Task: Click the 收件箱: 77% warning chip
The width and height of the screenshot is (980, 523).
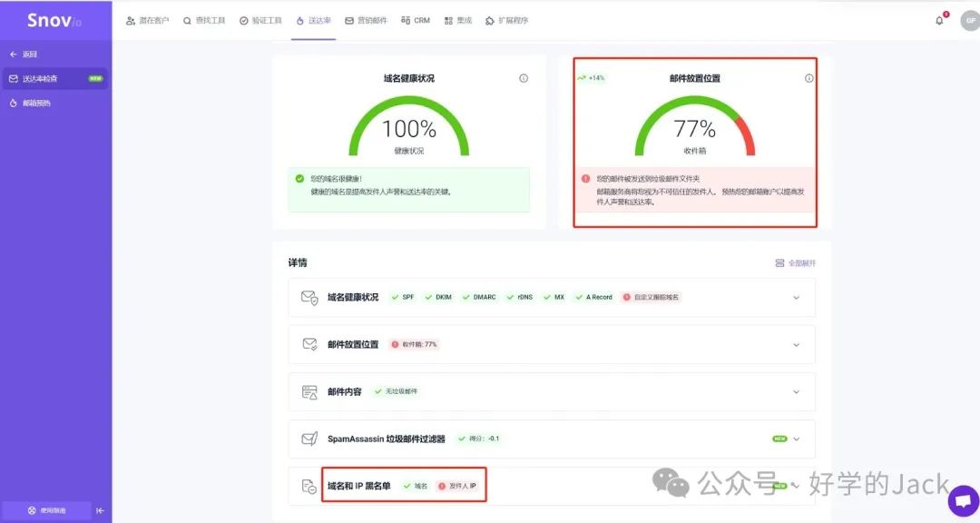Action: [x=414, y=345]
